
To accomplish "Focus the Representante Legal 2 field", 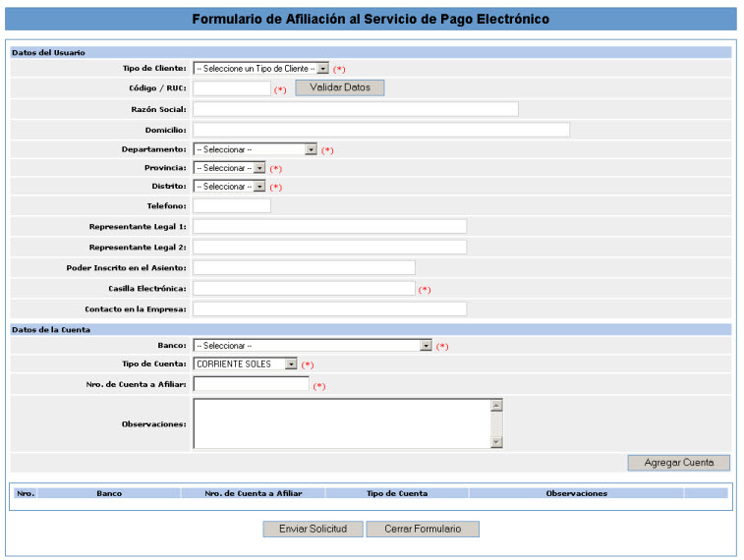I will pos(330,247).
